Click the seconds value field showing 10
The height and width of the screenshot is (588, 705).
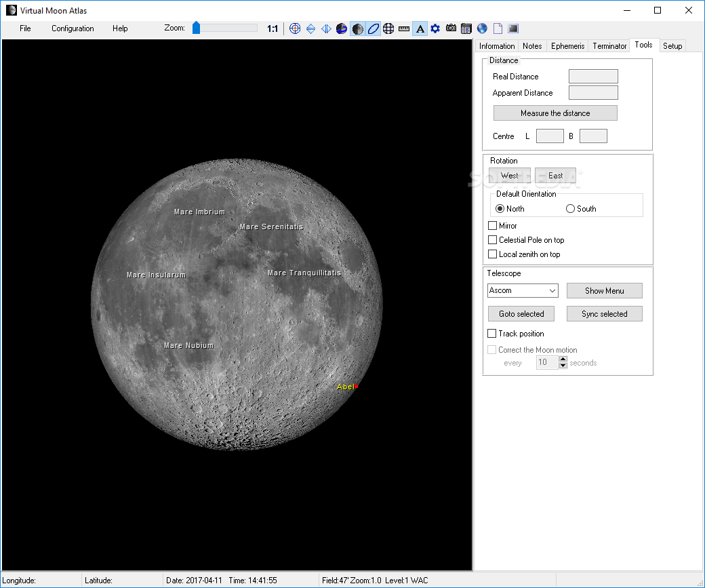[547, 362]
